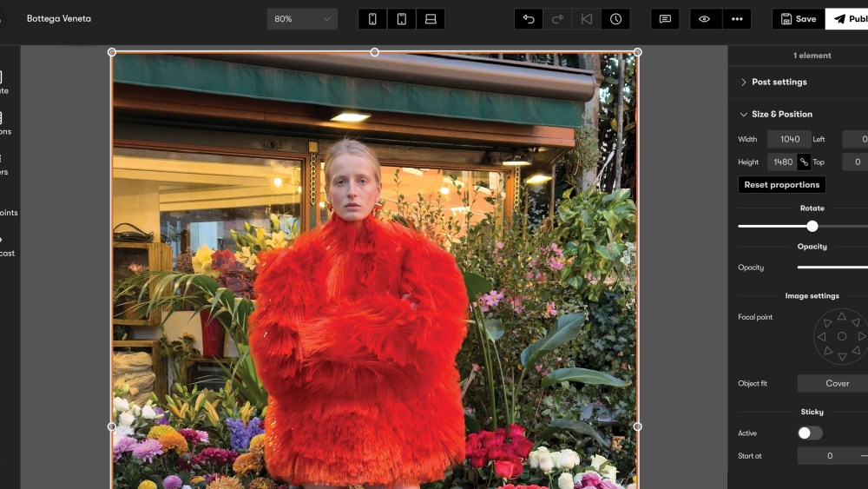Click the redo arrow icon
This screenshot has height=489, width=868.
[x=557, y=19]
